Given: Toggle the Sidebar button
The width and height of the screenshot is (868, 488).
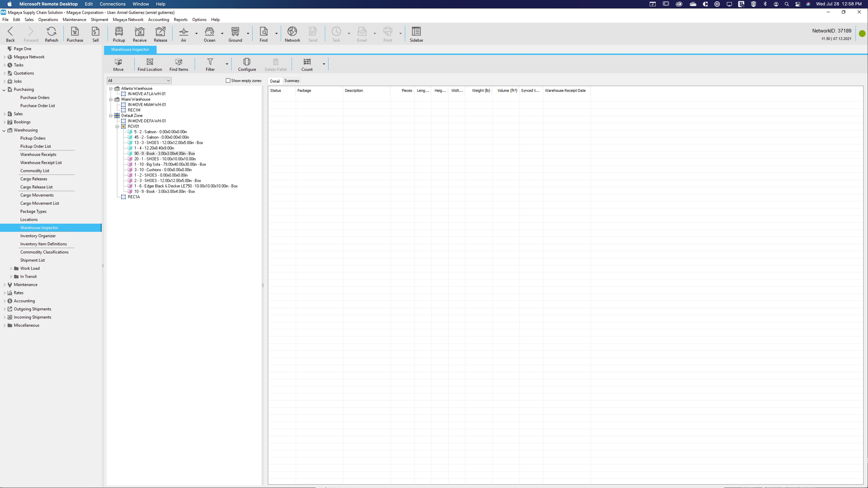Looking at the screenshot, I should (416, 34).
